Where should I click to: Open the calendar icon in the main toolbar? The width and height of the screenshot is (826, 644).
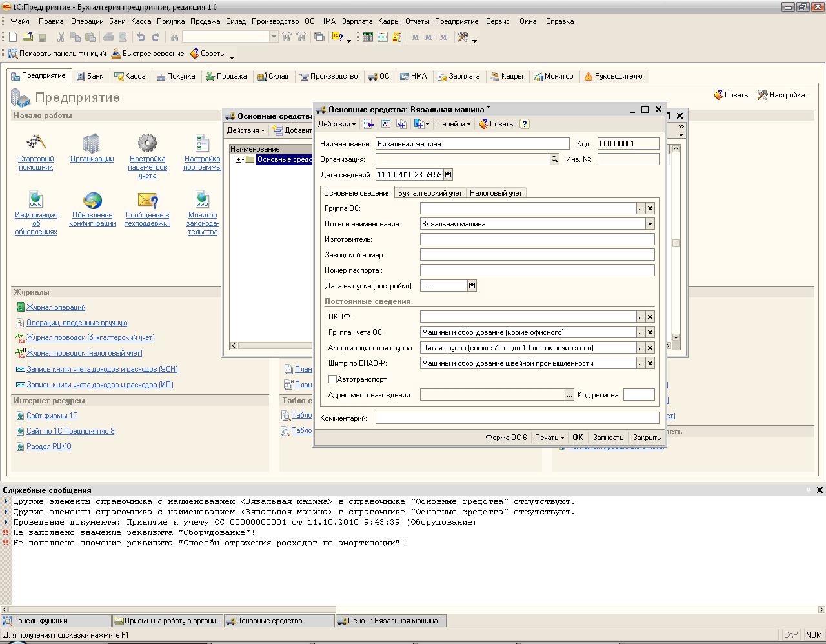click(382, 37)
